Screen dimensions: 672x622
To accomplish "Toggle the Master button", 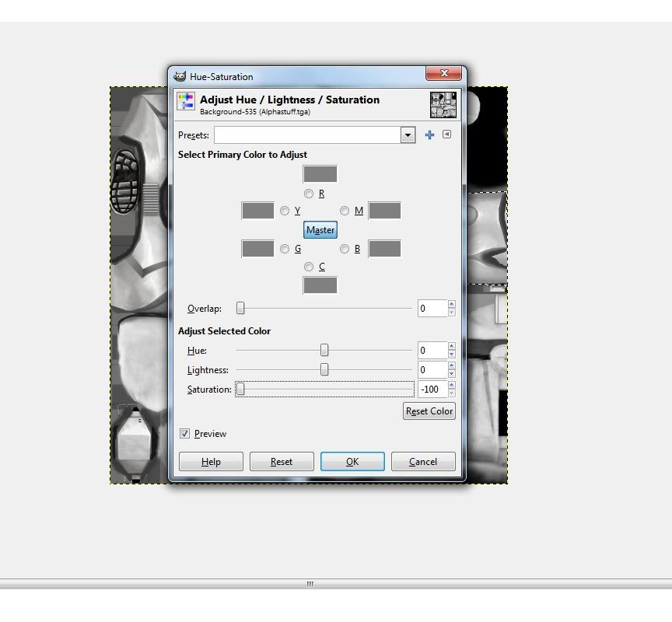I will [320, 230].
